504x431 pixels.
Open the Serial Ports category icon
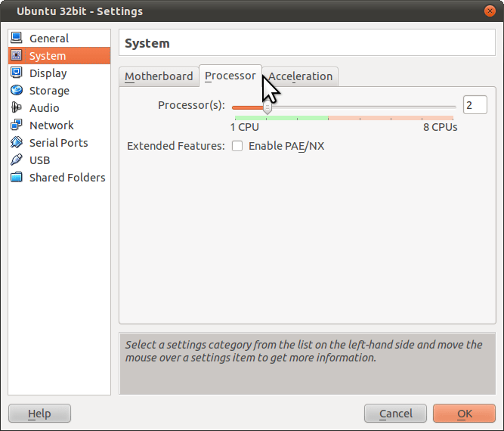pos(17,142)
